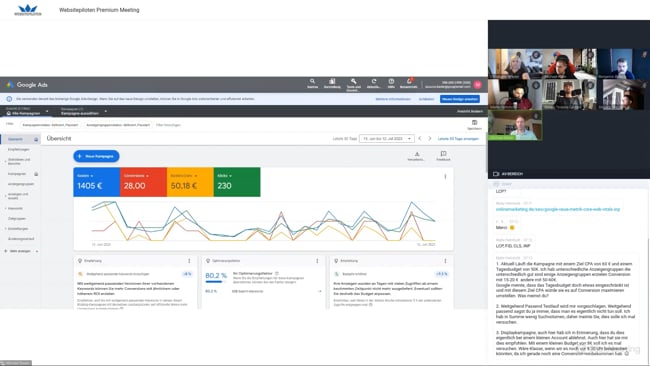The image size is (650, 366).
Task: Click the Feedback icon above the chart
Action: point(443,154)
